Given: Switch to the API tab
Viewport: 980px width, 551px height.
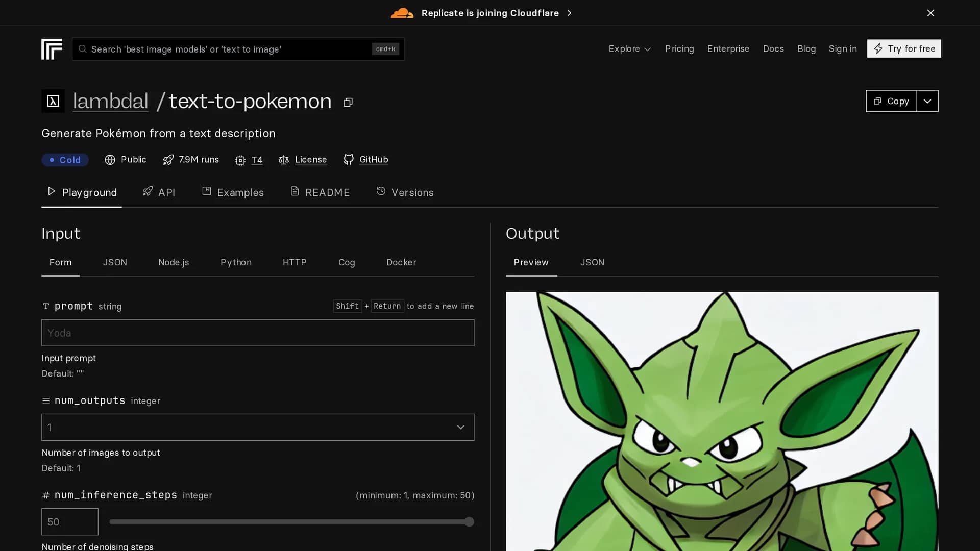Looking at the screenshot, I should point(159,192).
